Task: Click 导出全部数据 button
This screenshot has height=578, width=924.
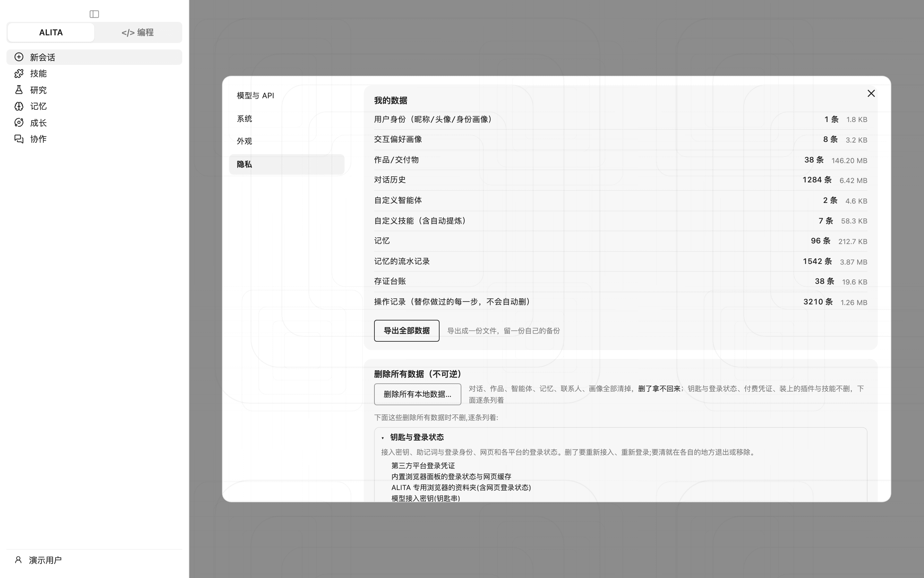Action: coord(406,331)
